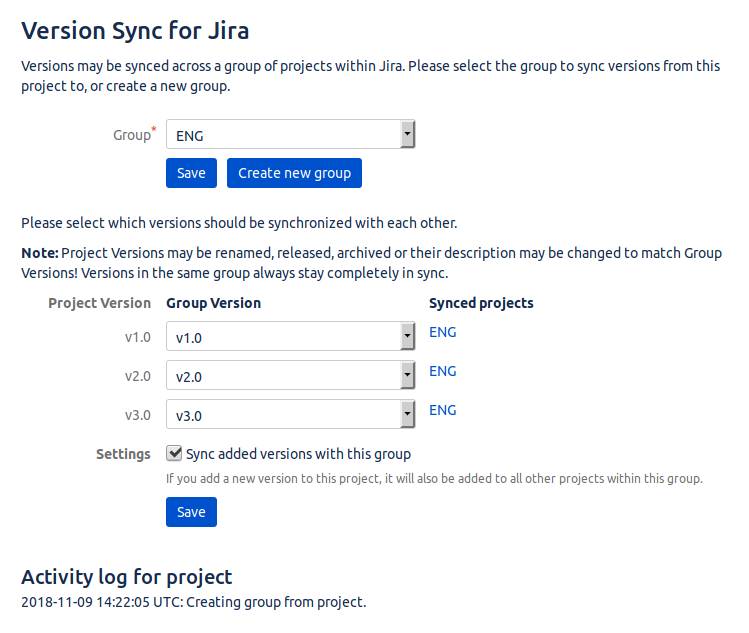Screen dimensions: 749x633
Task: Expand the Group Version dropdown for v2.0
Action: [x=290, y=376]
